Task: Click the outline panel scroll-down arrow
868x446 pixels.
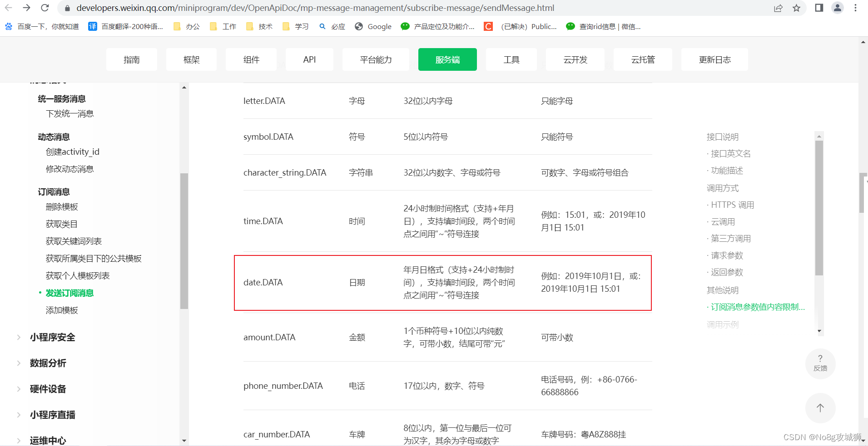Action: tap(819, 331)
